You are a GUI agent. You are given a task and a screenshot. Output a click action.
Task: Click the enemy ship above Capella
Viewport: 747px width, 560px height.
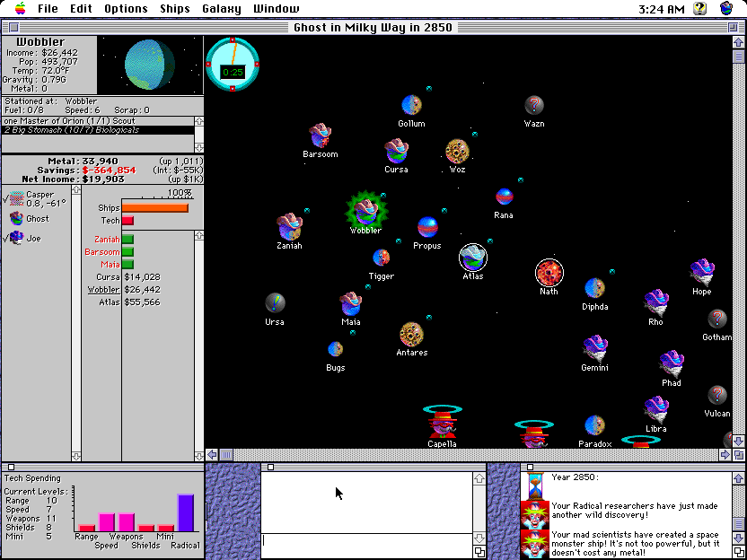click(442, 420)
